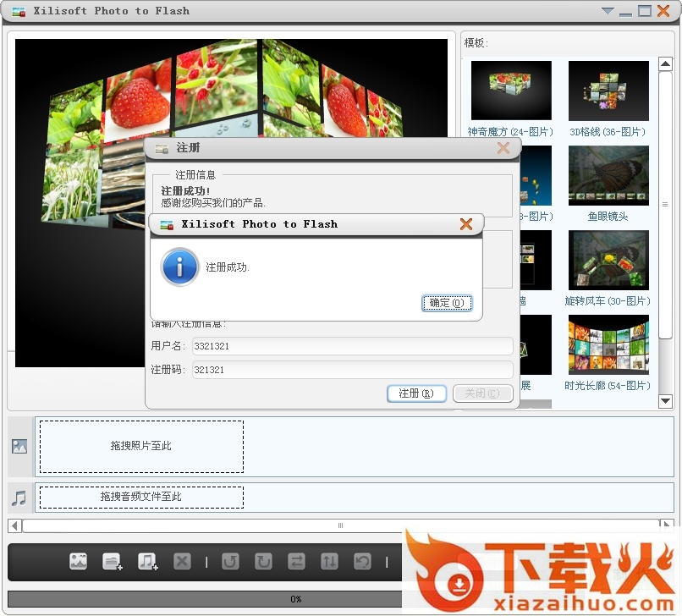
Task: Click the 注册(R) register button
Action: (416, 393)
